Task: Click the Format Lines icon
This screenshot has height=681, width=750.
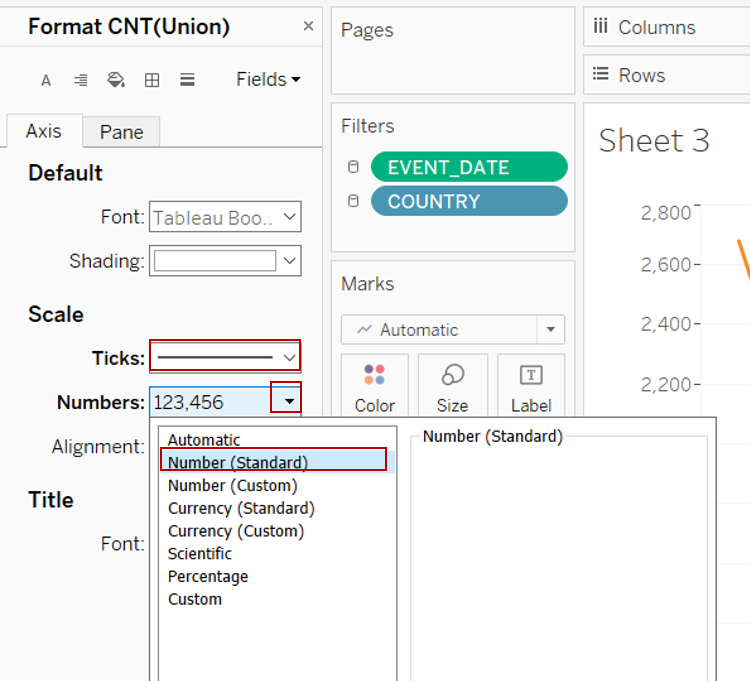Action: 187,80
